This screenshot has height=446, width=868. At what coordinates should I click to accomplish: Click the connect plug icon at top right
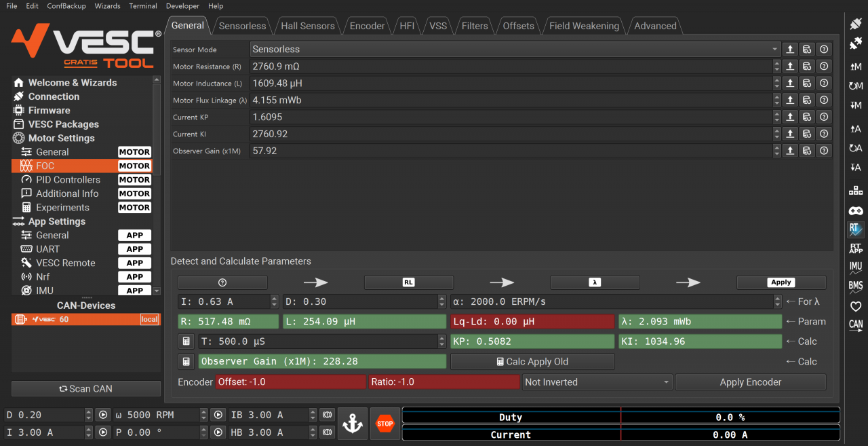[x=856, y=24]
